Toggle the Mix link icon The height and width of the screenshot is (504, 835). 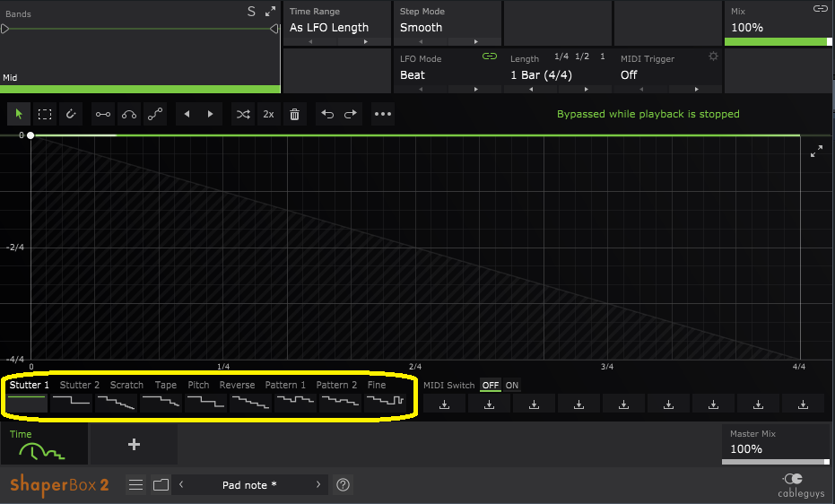tap(820, 8)
